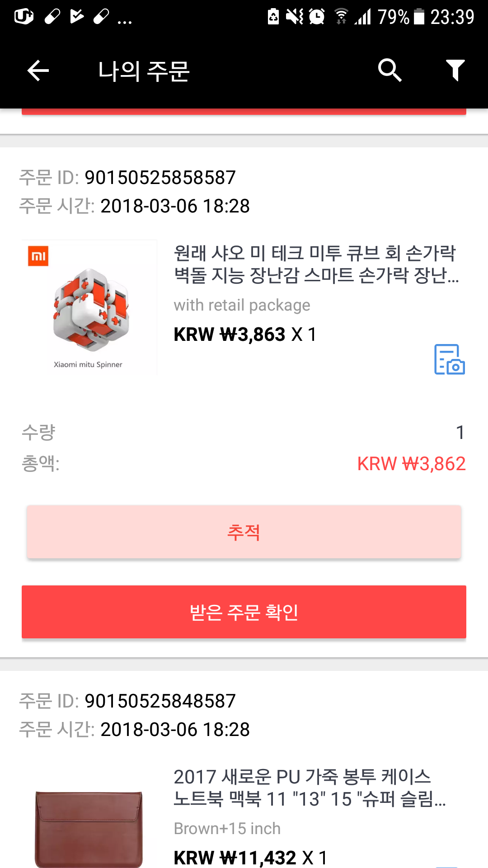
Task: Tap the first notification app icon
Action: pos(23,17)
